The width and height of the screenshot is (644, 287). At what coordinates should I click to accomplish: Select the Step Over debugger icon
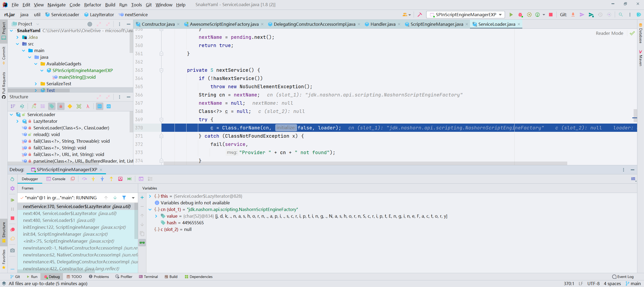84,179
